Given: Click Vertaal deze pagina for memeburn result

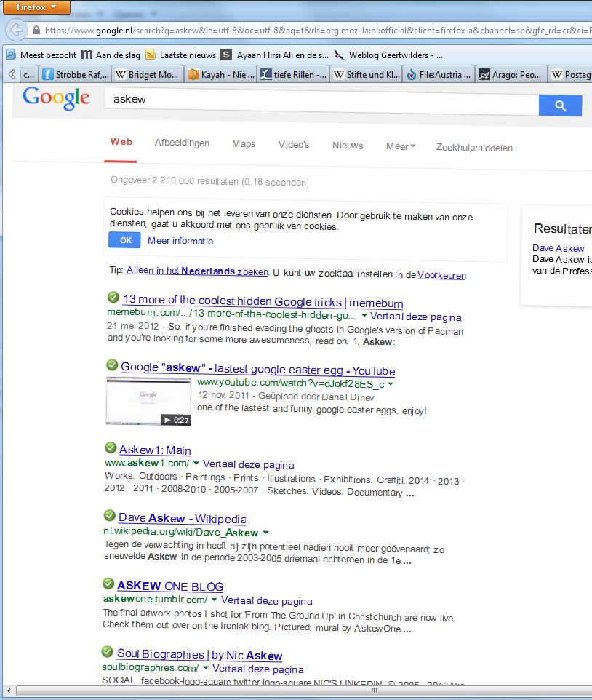Looking at the screenshot, I should point(416,317).
